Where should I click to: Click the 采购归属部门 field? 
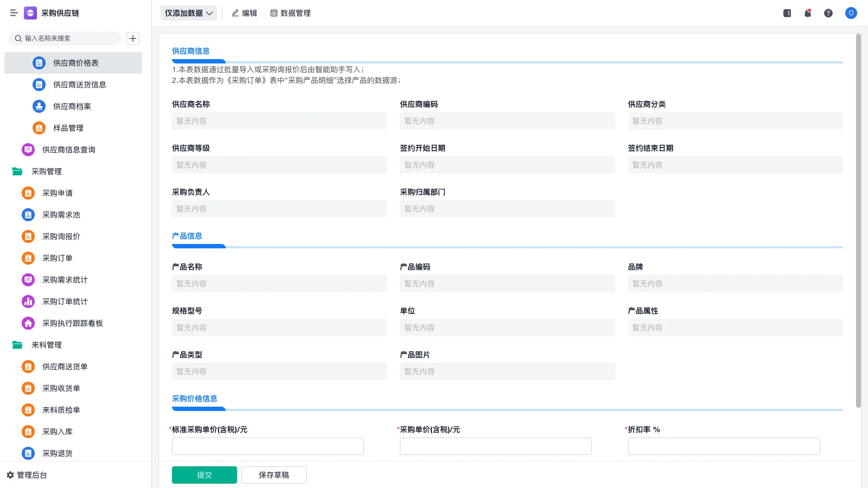pos(507,209)
